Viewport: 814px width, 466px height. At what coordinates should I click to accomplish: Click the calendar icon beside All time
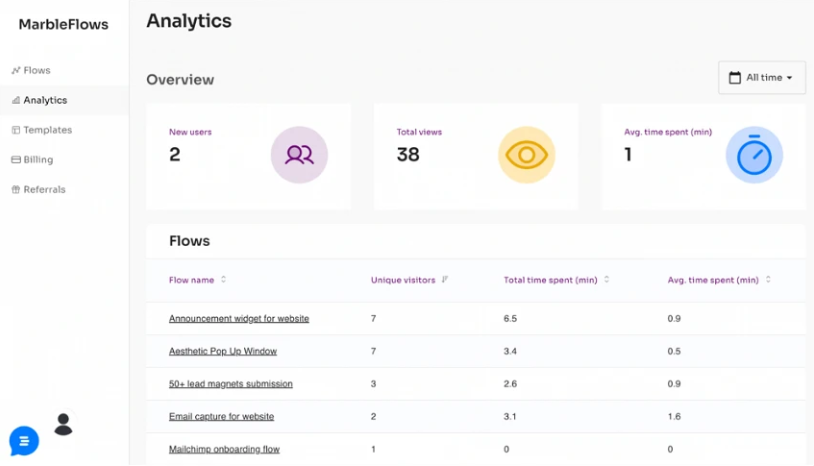coord(735,78)
